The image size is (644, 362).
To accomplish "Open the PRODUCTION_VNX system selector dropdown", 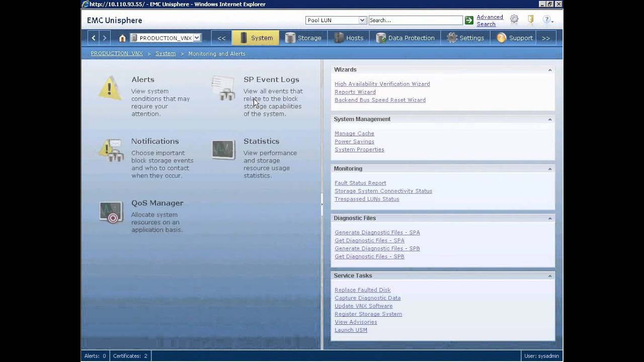I will 166,38.
